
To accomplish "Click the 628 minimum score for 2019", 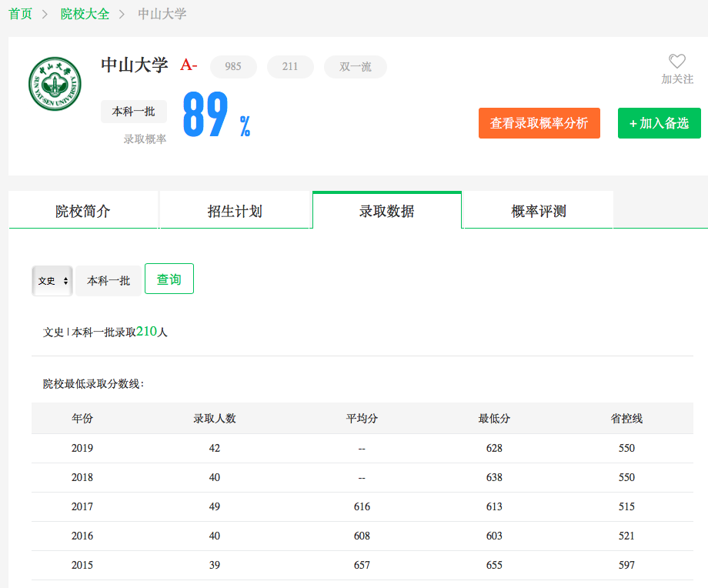I will click(x=494, y=448).
